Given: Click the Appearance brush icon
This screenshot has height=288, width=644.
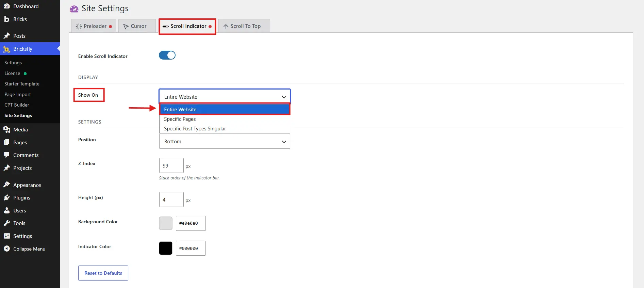Looking at the screenshot, I should pyautogui.click(x=7, y=185).
